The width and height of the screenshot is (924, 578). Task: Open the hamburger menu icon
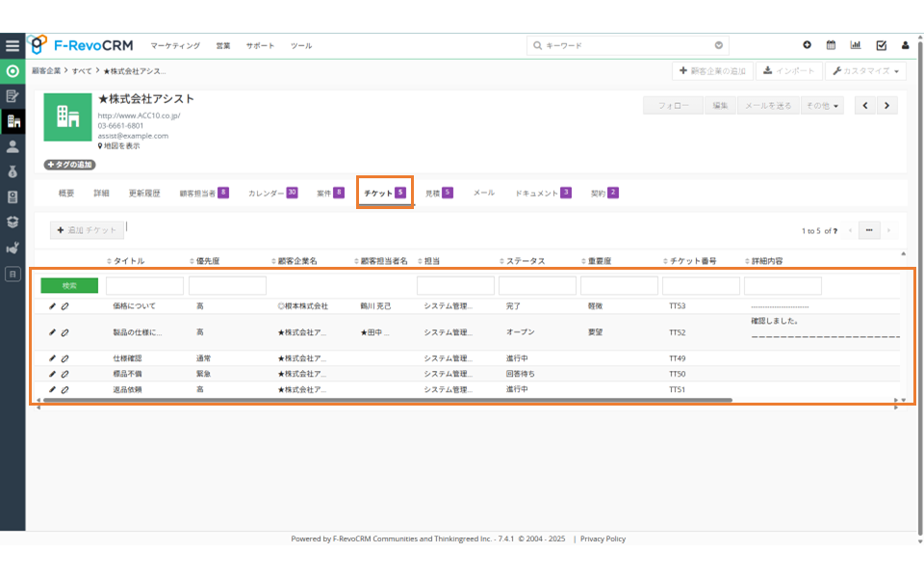pos(13,46)
